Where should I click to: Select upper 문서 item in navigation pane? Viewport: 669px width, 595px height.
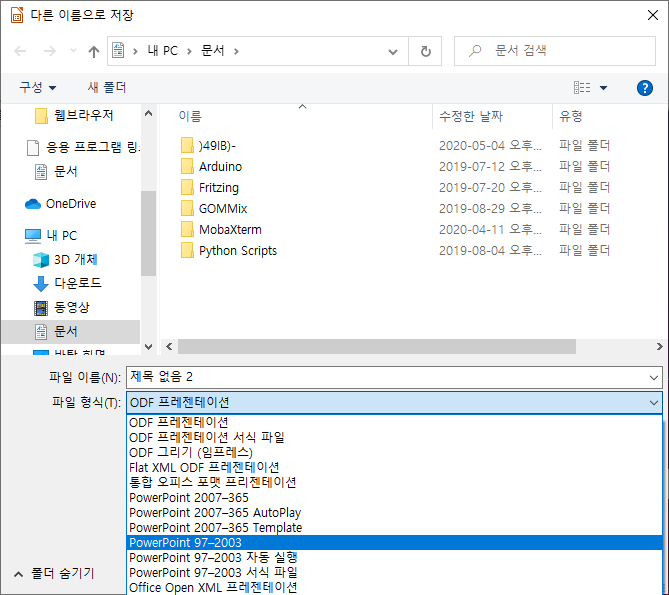tap(56, 172)
